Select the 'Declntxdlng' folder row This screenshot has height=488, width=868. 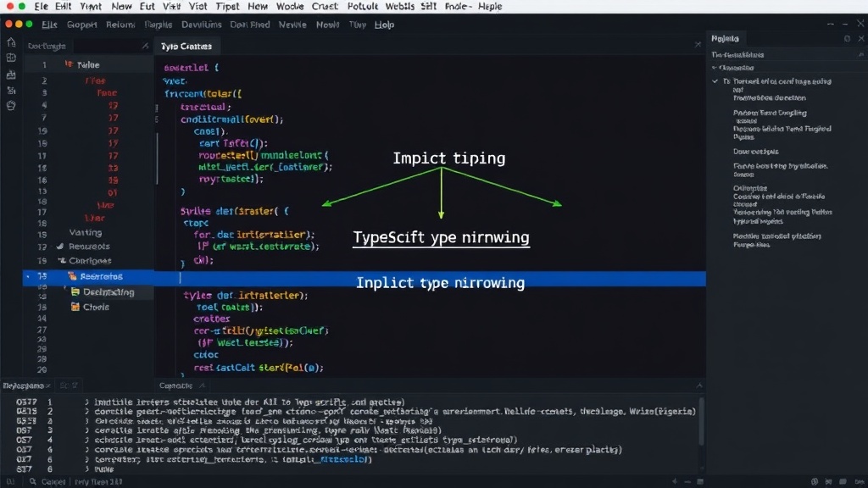pyautogui.click(x=108, y=292)
